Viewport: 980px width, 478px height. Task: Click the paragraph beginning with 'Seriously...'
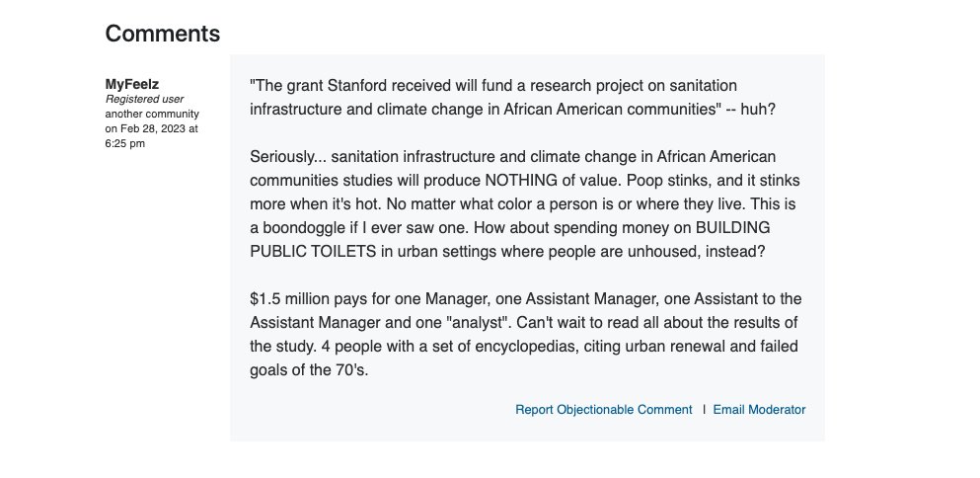(x=525, y=204)
